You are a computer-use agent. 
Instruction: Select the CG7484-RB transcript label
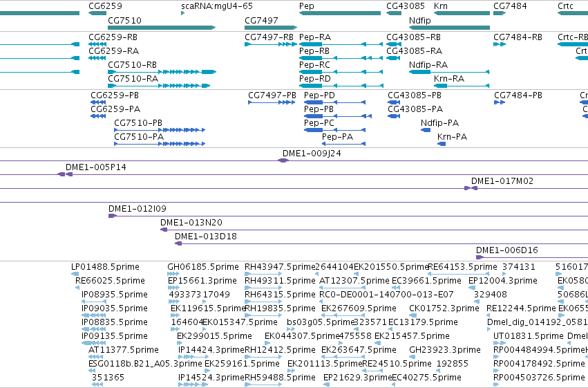[x=518, y=37]
